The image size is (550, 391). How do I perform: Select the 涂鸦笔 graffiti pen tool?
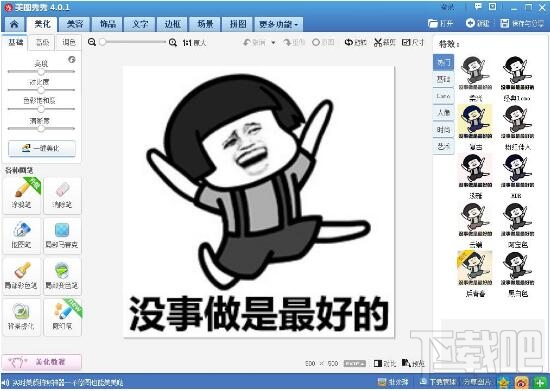pyautogui.click(x=22, y=195)
